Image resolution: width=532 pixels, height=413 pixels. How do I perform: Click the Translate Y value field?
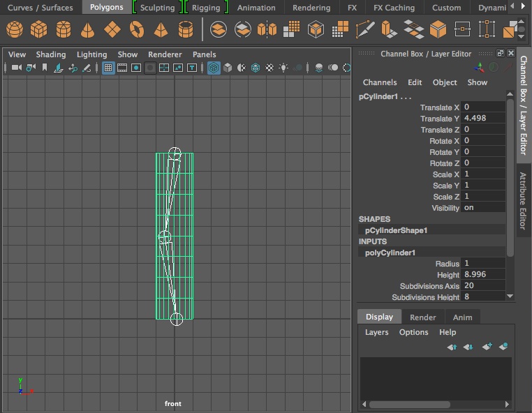coord(483,119)
